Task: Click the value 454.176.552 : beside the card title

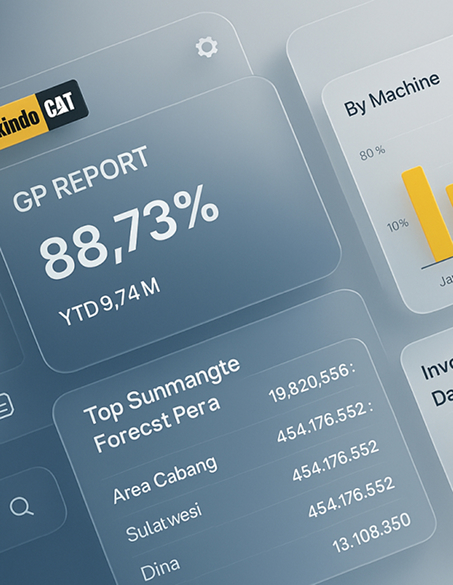Action: (x=325, y=422)
